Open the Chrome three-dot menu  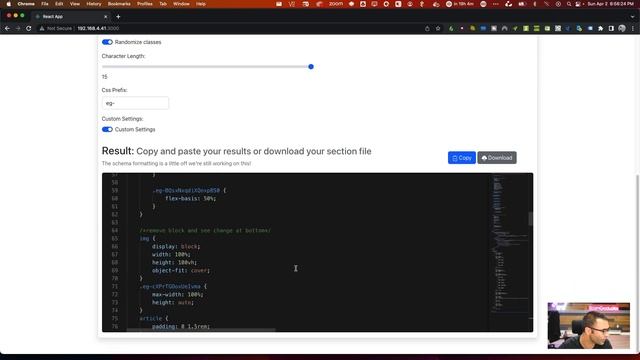tap(633, 28)
